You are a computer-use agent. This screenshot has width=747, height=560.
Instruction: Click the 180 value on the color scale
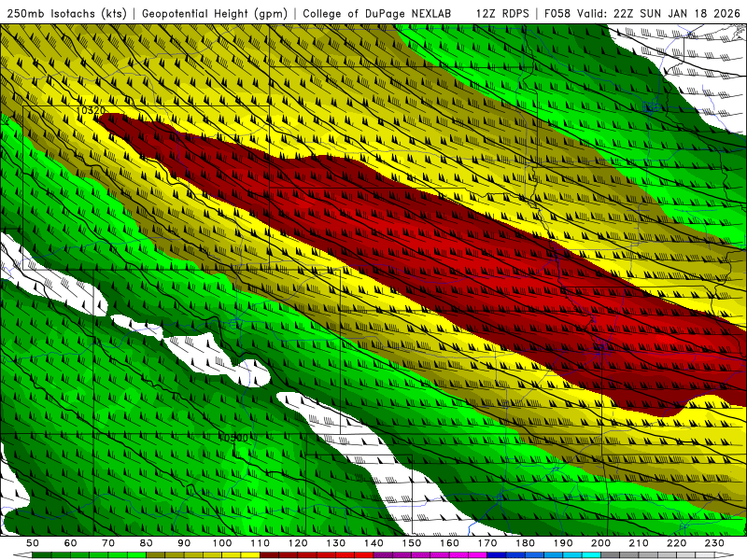tap(525, 543)
